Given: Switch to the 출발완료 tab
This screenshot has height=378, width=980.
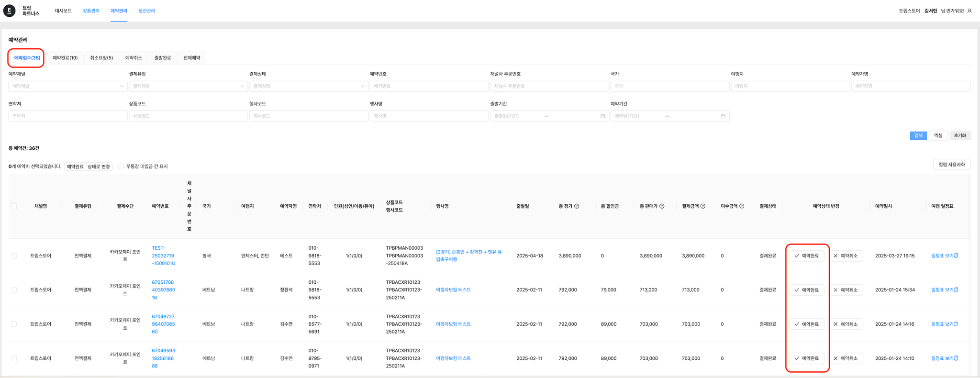Looking at the screenshot, I should click(163, 58).
